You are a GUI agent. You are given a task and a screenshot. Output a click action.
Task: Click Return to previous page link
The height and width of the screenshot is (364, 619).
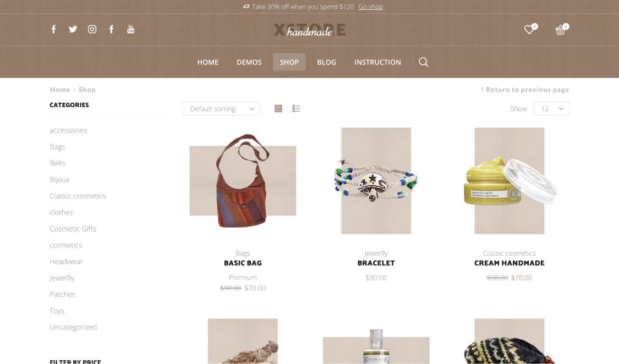tap(525, 90)
